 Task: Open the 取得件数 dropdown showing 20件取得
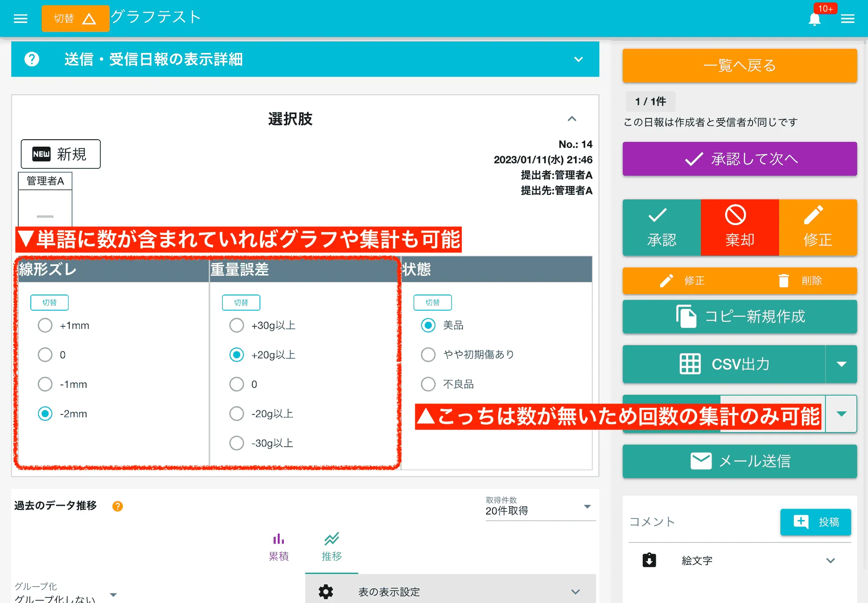(x=587, y=506)
